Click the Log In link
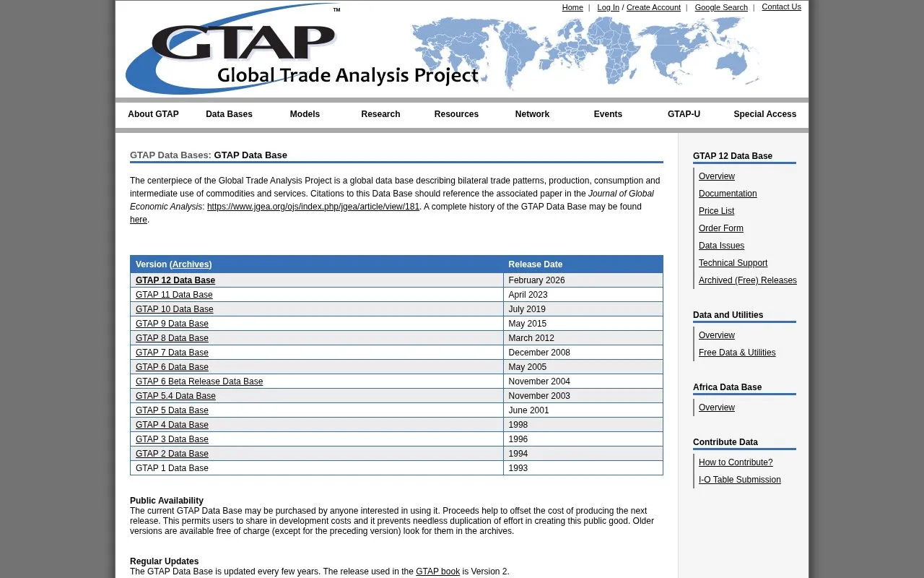The width and height of the screenshot is (924, 578). click(608, 7)
